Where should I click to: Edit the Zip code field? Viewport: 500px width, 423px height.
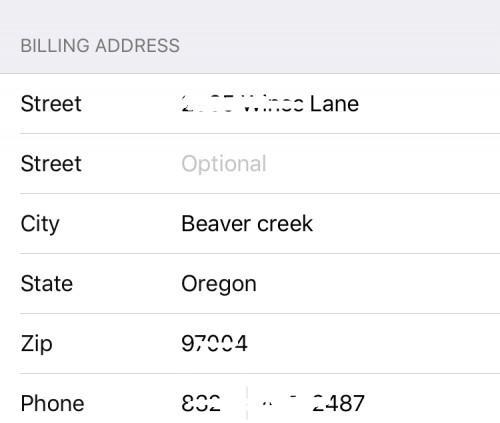[340, 344]
